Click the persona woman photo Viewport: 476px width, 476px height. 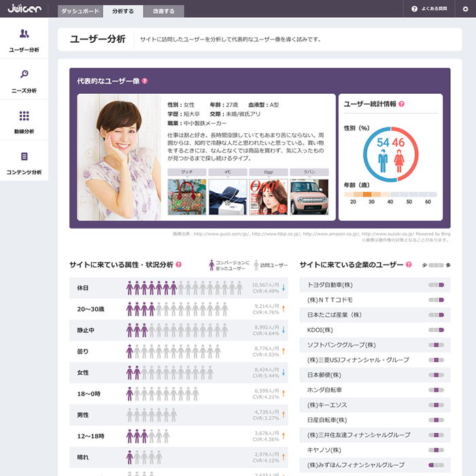[x=119, y=157]
